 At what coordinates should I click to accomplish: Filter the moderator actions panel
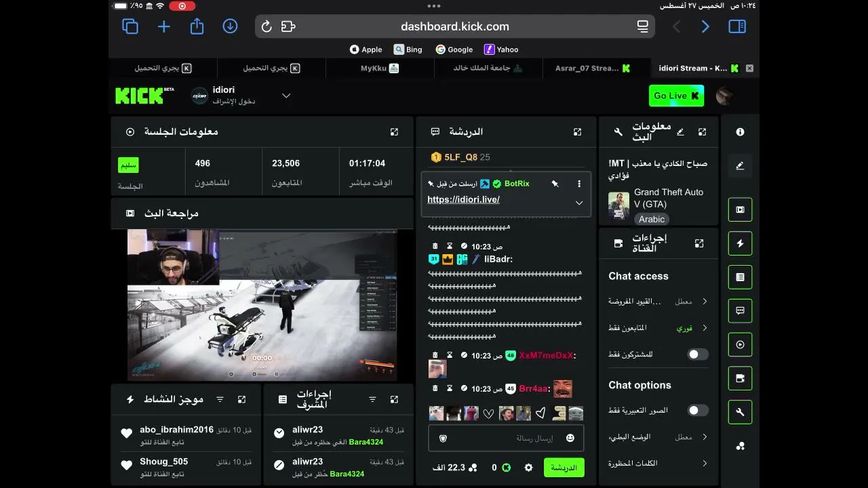tap(372, 400)
